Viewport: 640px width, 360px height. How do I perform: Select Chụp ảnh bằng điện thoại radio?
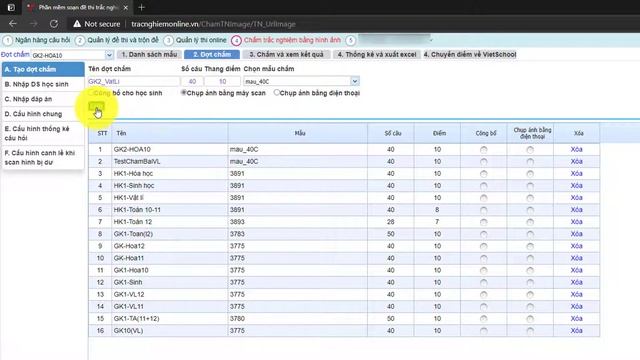tap(277, 93)
